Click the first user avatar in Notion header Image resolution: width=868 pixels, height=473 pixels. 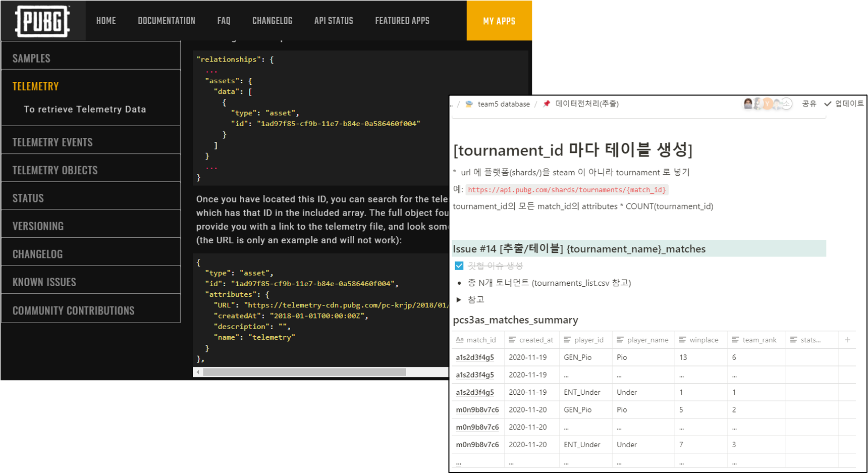tap(748, 103)
